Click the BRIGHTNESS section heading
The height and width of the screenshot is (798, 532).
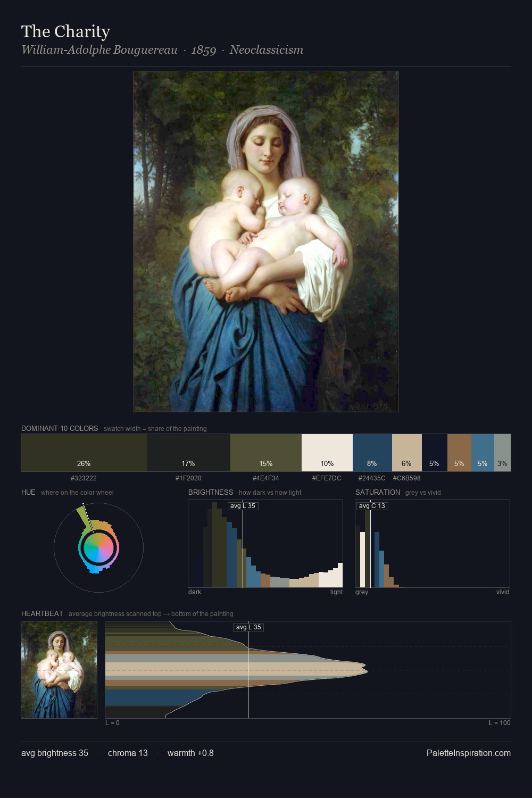pos(211,492)
